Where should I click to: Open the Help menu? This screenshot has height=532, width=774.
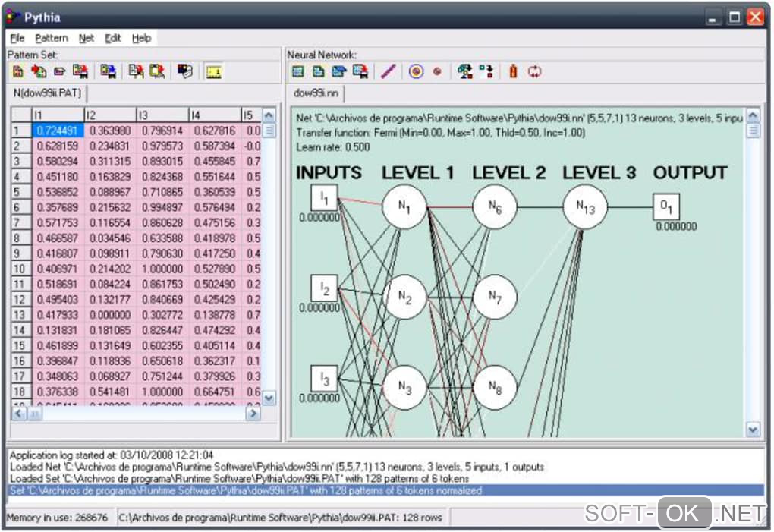point(142,38)
